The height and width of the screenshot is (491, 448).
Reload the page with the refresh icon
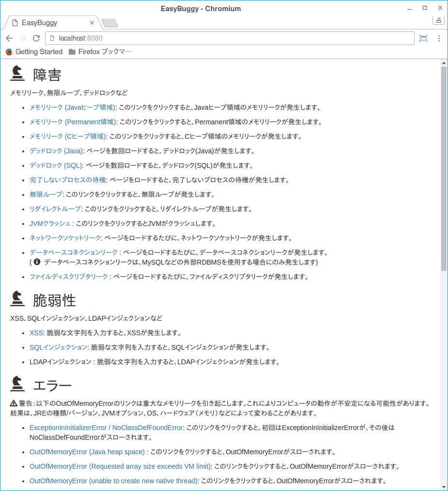click(36, 38)
